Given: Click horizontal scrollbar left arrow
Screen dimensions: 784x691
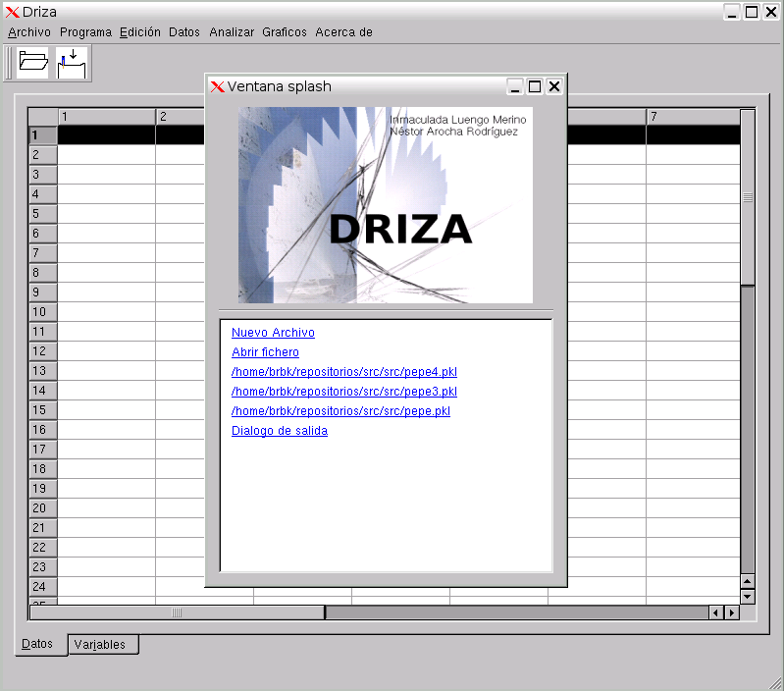Looking at the screenshot, I should pos(716,612).
